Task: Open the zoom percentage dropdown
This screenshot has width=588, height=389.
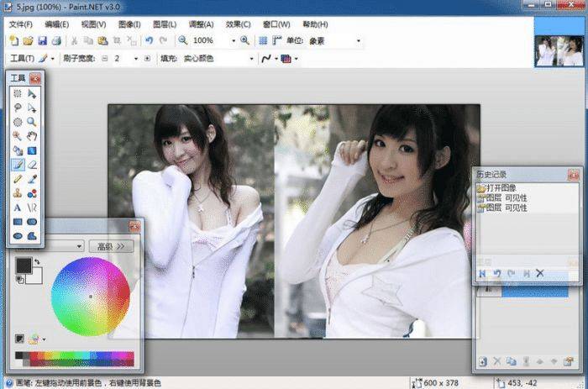Action: coord(233,40)
